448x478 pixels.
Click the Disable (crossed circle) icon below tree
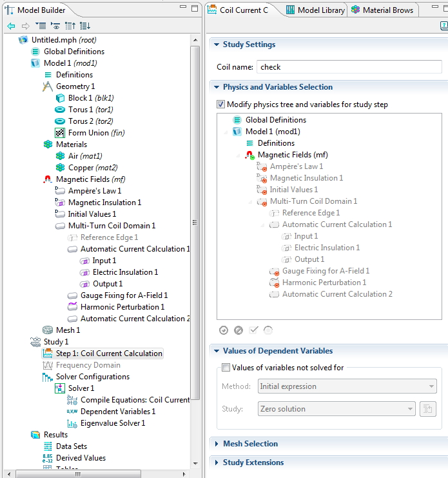[239, 330]
